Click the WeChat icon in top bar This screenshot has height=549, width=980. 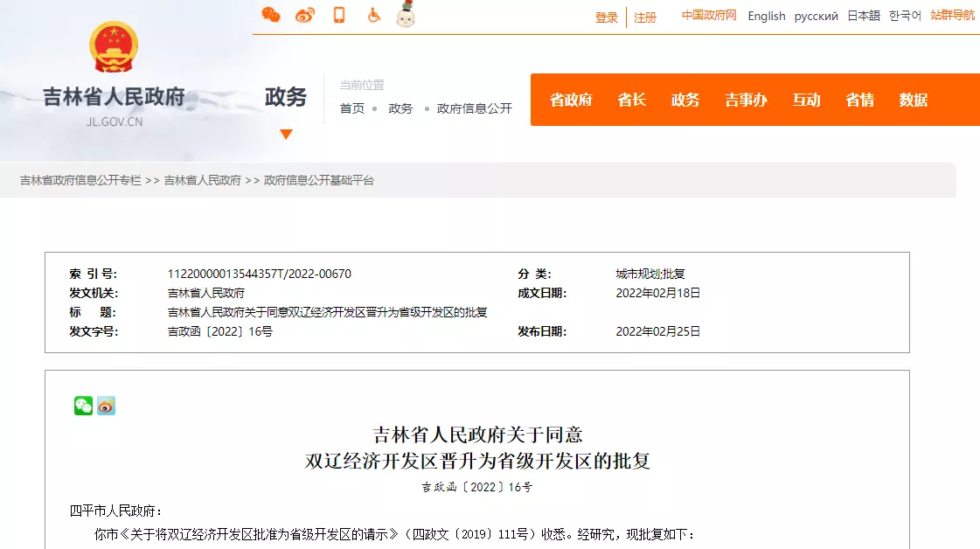pyautogui.click(x=271, y=15)
